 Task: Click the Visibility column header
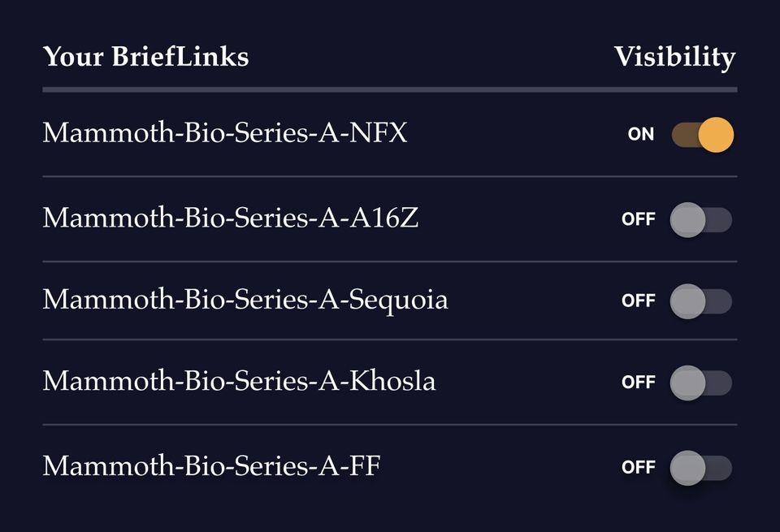[674, 57]
